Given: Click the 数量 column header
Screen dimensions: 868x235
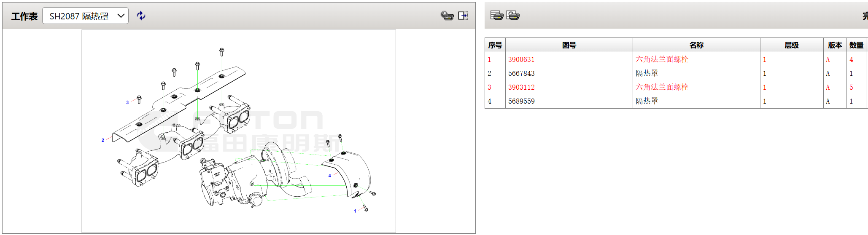Looking at the screenshot, I should [x=856, y=45].
